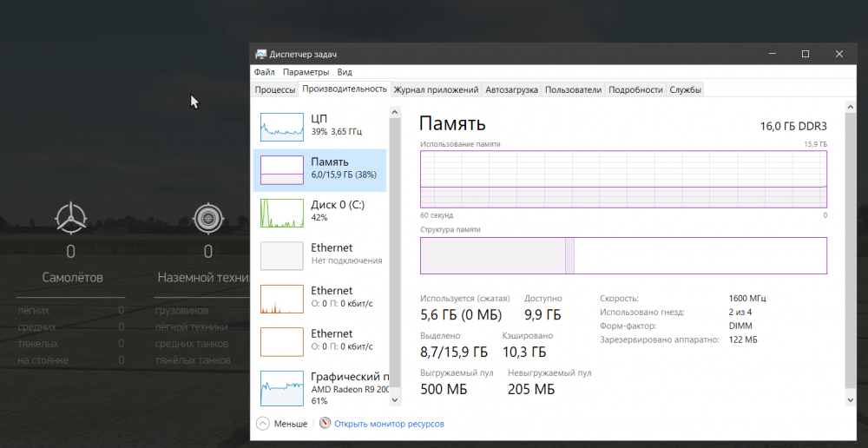Open the Пользователи tab
The width and height of the screenshot is (868, 448).
tap(573, 89)
